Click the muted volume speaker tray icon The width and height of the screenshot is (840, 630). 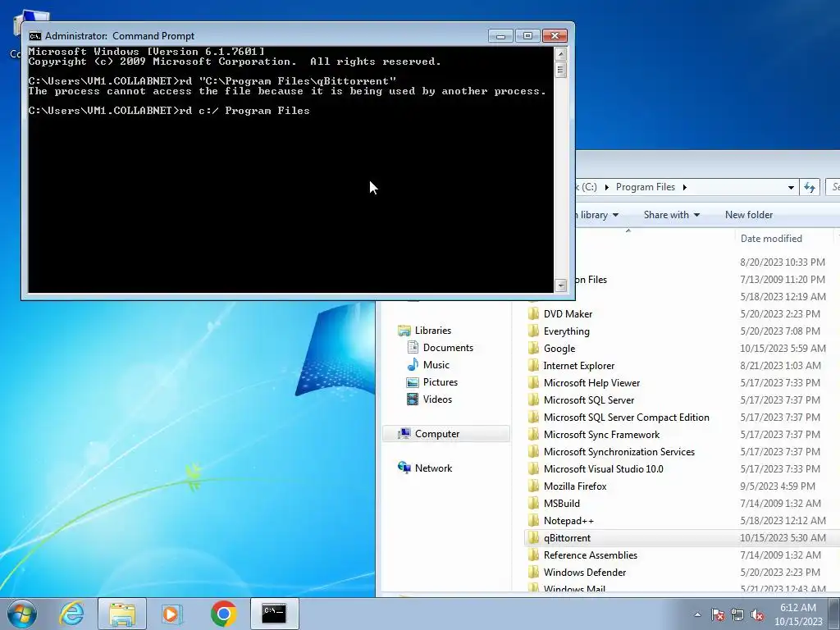[x=757, y=614]
